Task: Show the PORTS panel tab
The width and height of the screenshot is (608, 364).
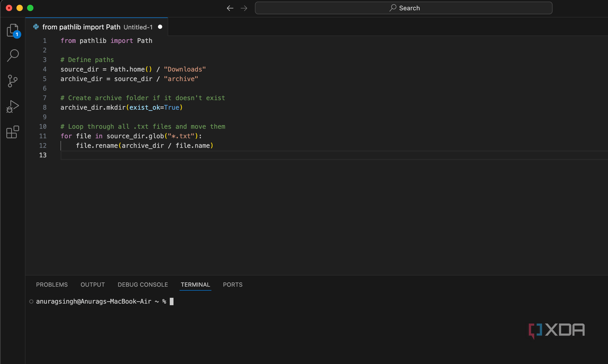Action: [233, 285]
